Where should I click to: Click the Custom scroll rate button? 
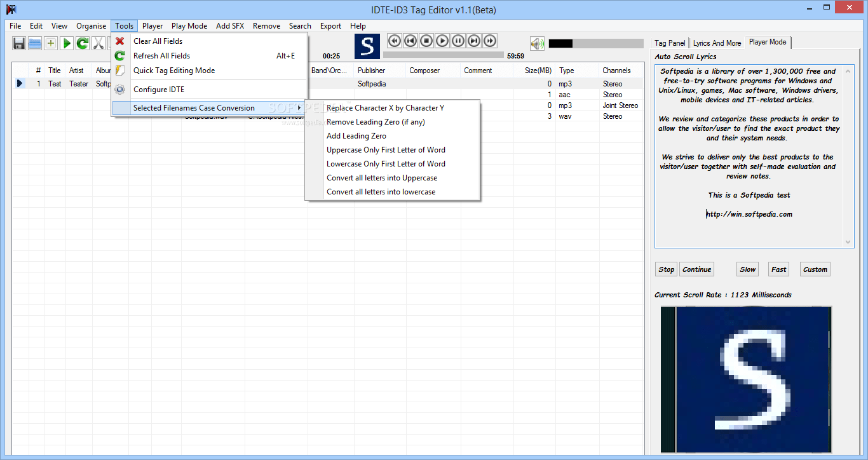pyautogui.click(x=815, y=269)
